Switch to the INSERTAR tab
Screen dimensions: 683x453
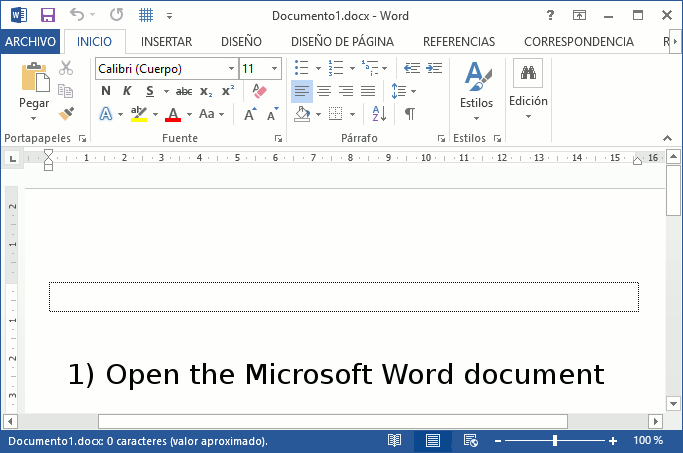click(166, 41)
